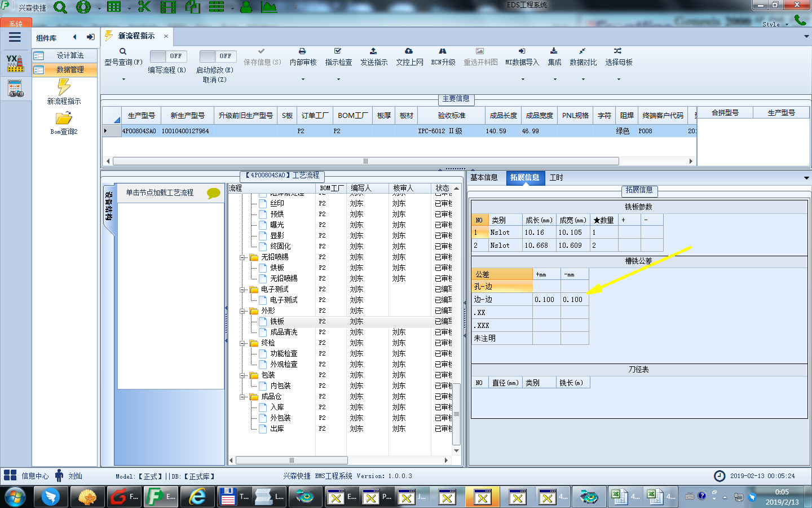812x508 pixels.
Task: Open dropdown arrow under 选择母板
Action: [619, 79]
